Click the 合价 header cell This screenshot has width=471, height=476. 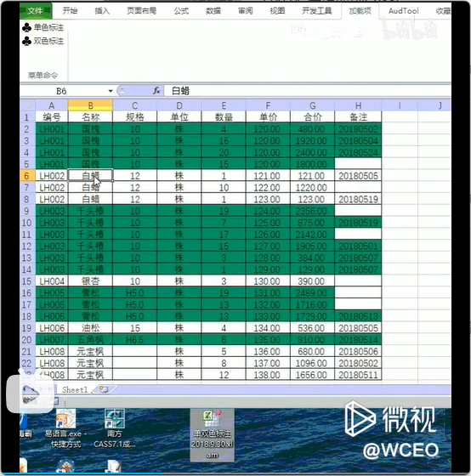312,117
